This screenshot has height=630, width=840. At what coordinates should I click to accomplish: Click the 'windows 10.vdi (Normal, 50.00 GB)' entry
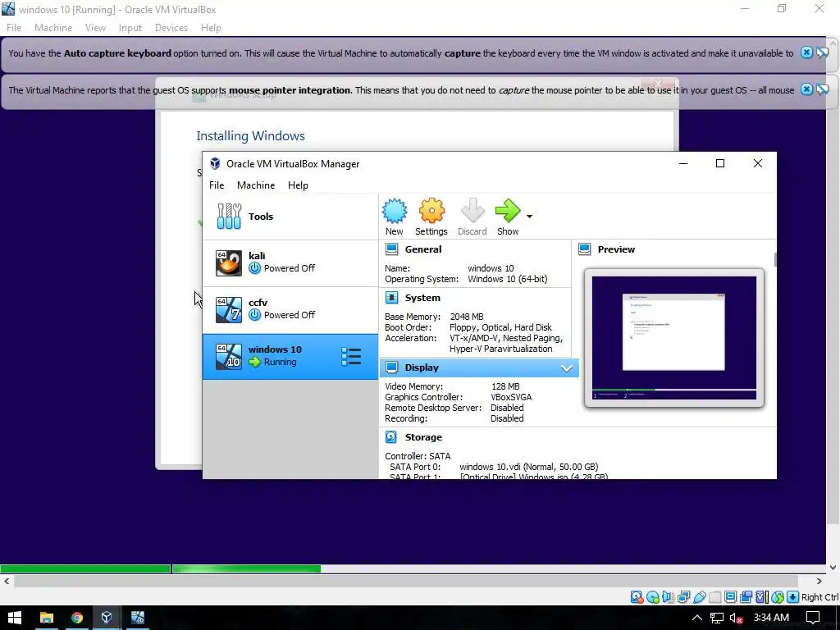click(529, 467)
